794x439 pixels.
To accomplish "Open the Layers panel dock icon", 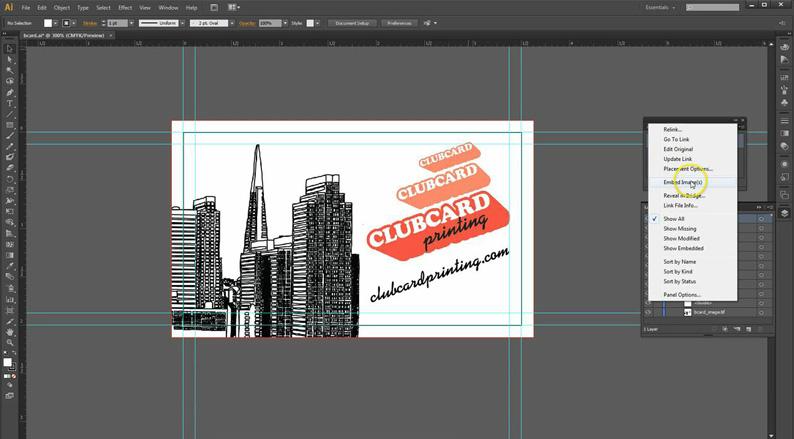I will [784, 213].
